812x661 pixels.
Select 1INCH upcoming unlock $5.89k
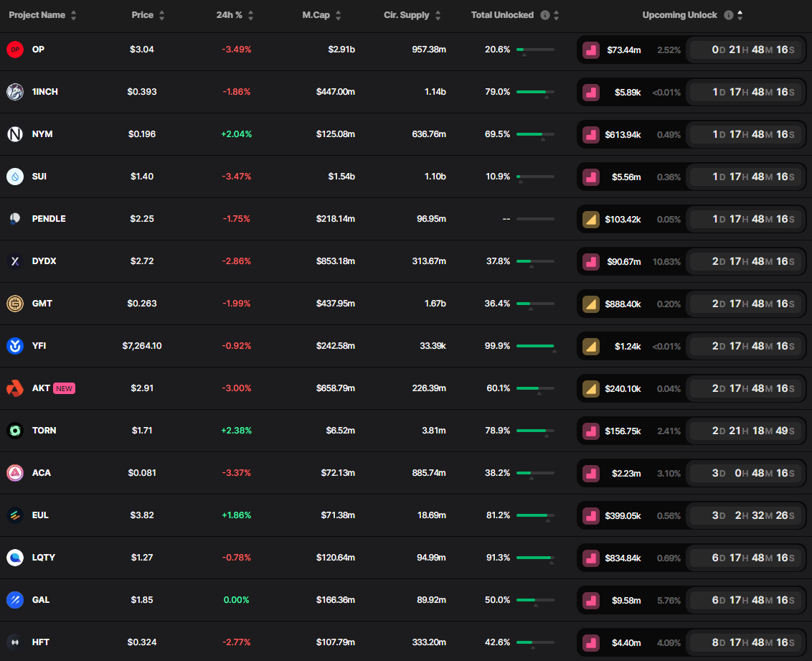pos(628,92)
